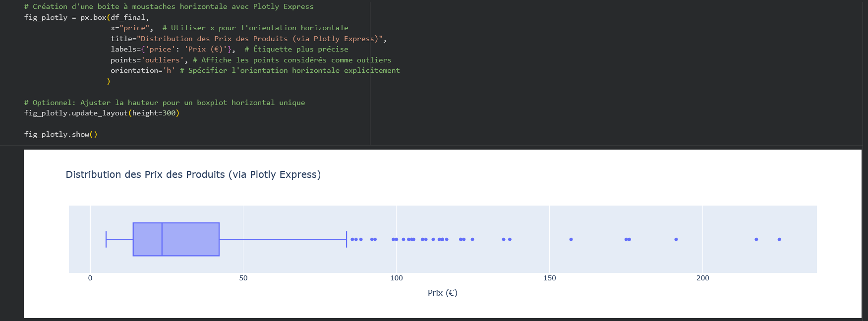Click the outlier point near 125 €
The image size is (868, 321).
tap(472, 239)
